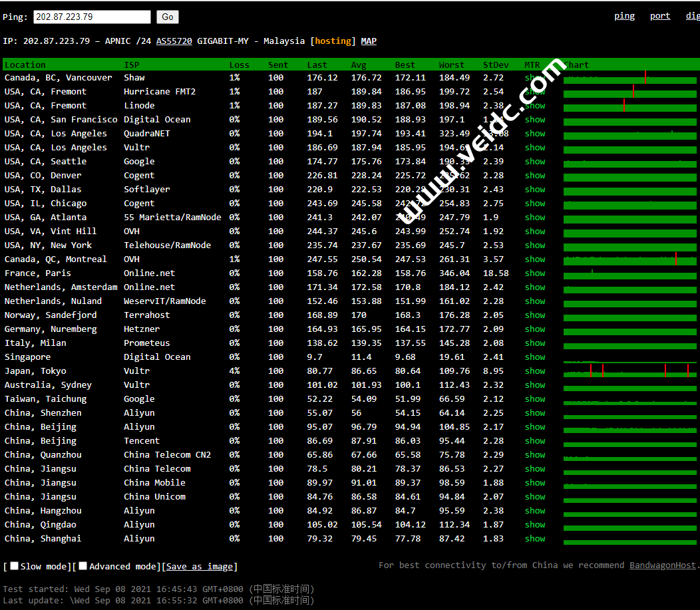The width and height of the screenshot is (700, 610).
Task: Show MTR for the Singapore Digital Ocean row
Action: tap(534, 357)
